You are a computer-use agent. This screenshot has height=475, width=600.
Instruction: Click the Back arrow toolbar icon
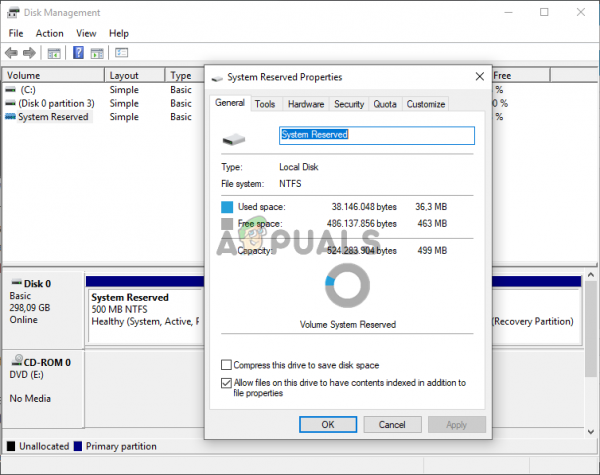(11, 52)
